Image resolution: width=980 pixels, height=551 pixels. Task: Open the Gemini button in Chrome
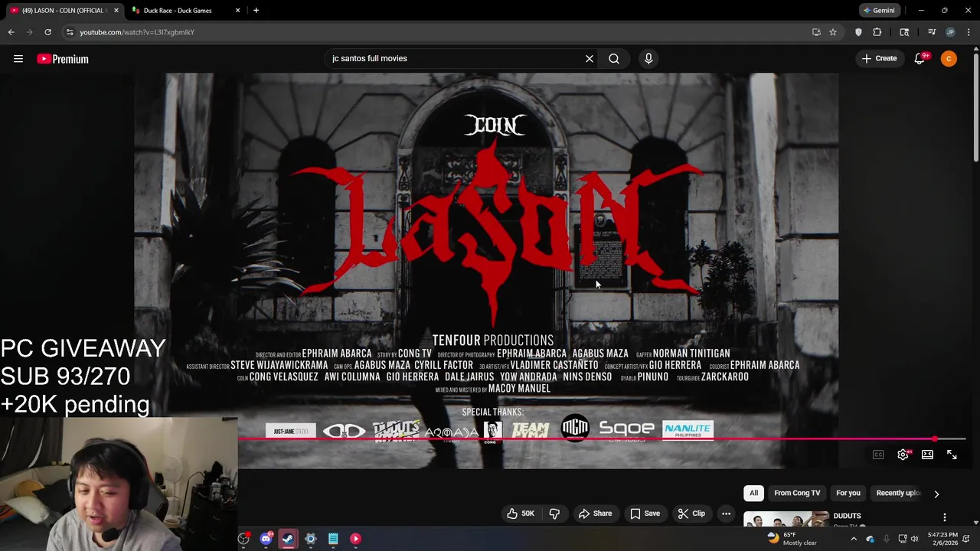coord(879,11)
